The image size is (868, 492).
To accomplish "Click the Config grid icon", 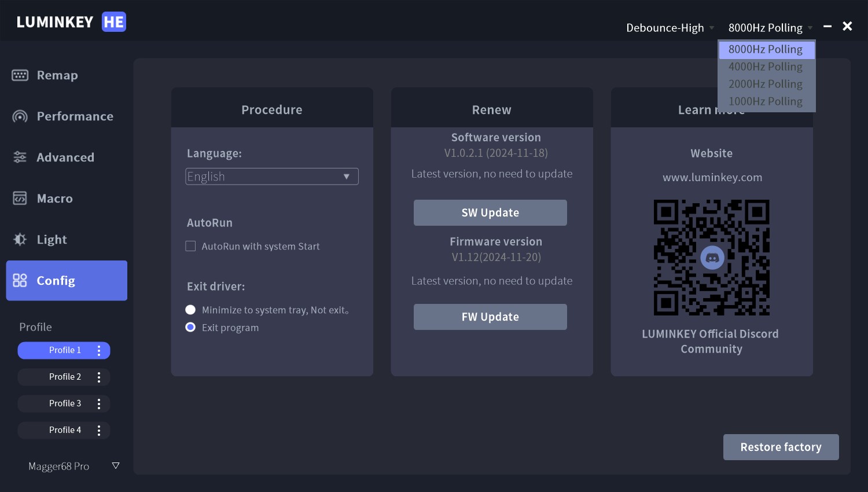I will 20,281.
